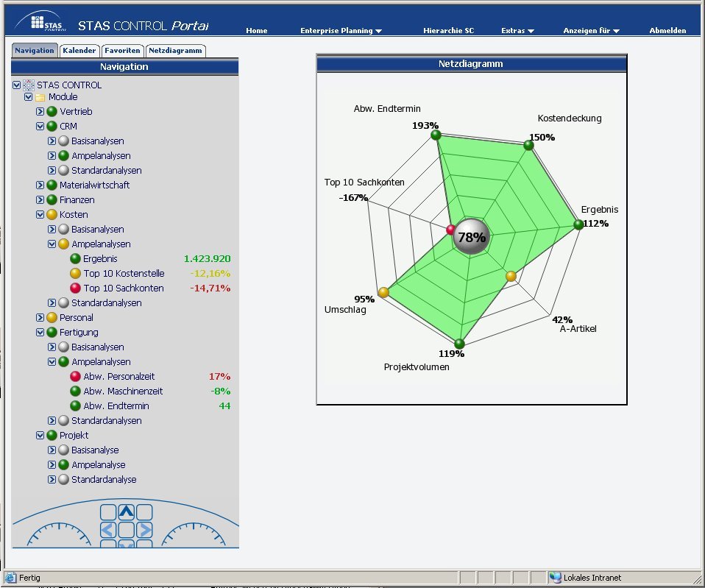Expand Basisanalyse under Projekt
This screenshot has width=705, height=588.
coord(52,450)
